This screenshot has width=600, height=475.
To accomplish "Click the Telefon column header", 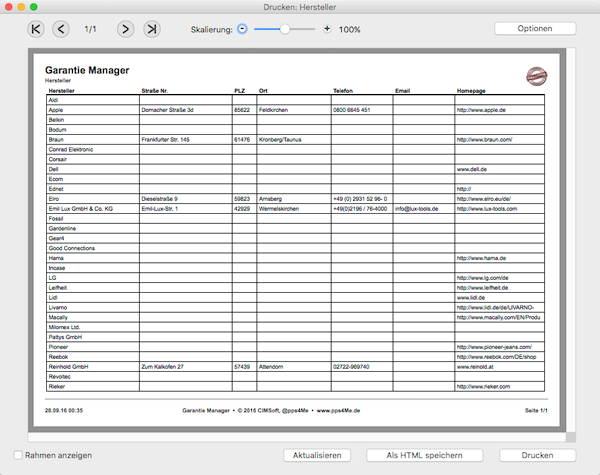I will click(343, 91).
